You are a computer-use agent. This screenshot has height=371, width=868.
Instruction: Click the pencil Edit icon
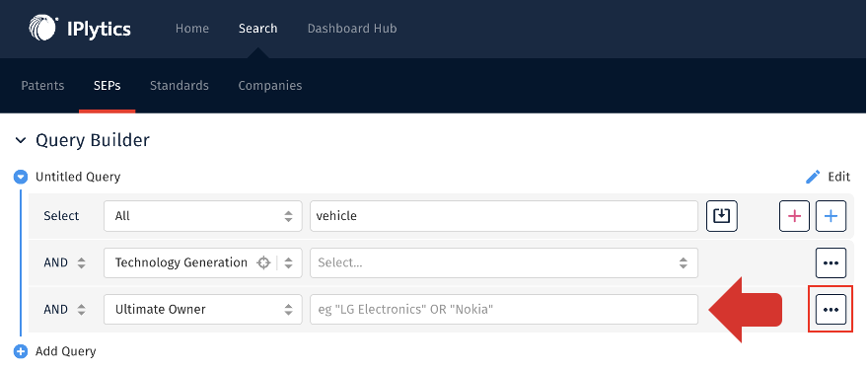point(813,178)
